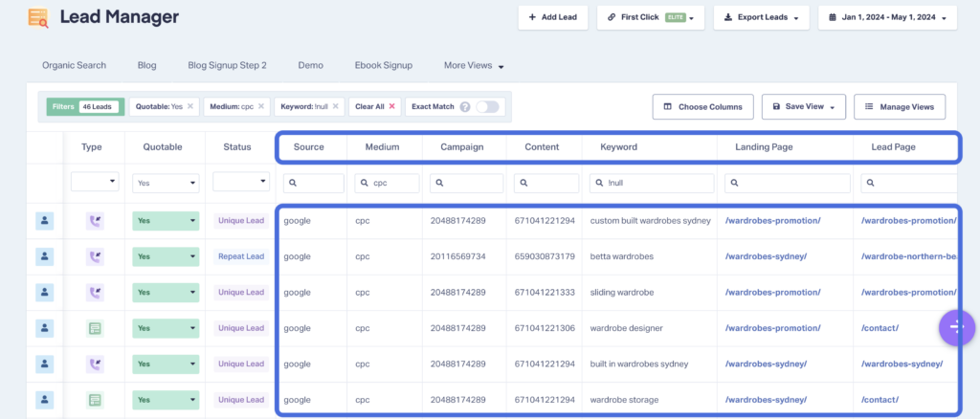Open /wardrobes-promotion/ landing page link in first row
The image size is (980, 419).
772,220
